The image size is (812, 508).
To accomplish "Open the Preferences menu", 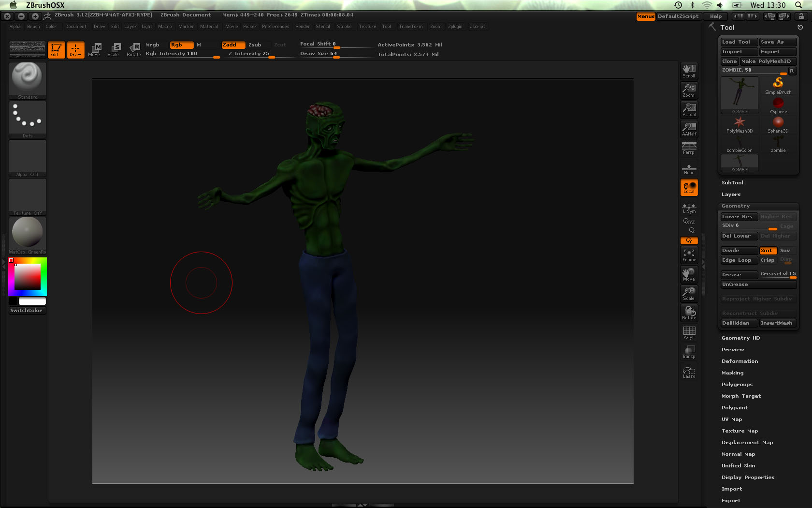I will (275, 27).
